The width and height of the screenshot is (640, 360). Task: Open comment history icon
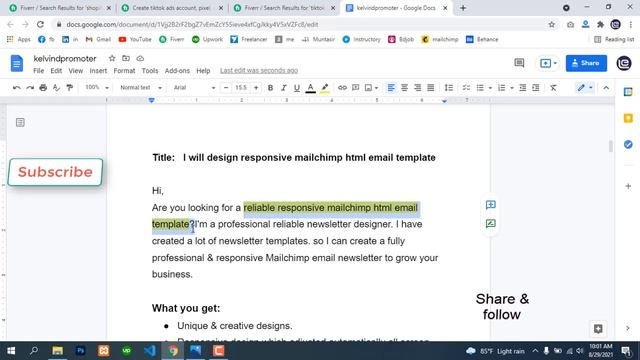point(519,63)
